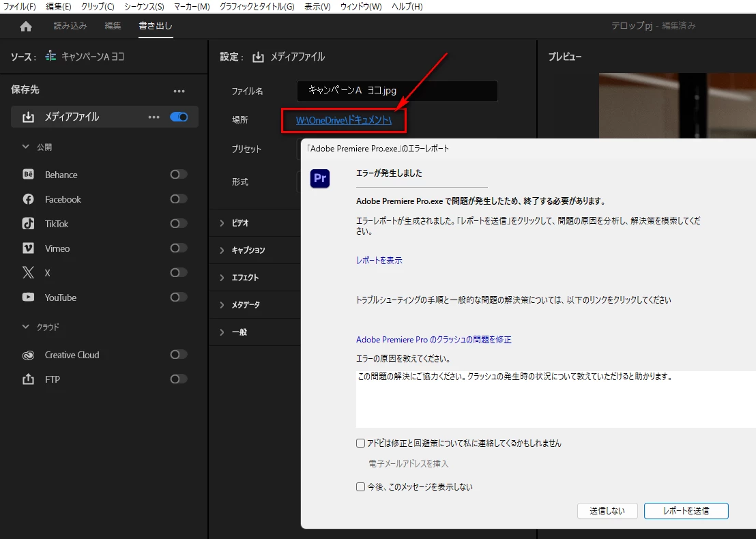This screenshot has width=756, height=539.
Task: Click the TikTok icon
Action: tap(29, 224)
